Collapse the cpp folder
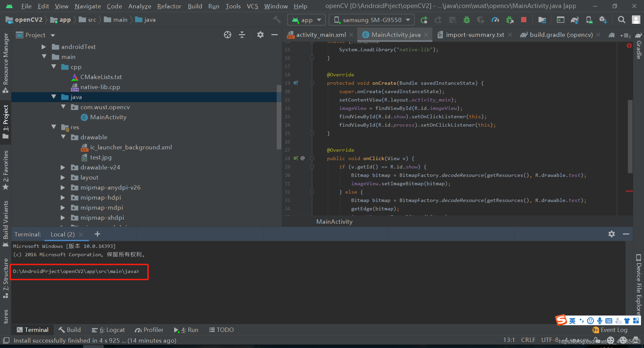The image size is (644, 348). click(x=54, y=67)
